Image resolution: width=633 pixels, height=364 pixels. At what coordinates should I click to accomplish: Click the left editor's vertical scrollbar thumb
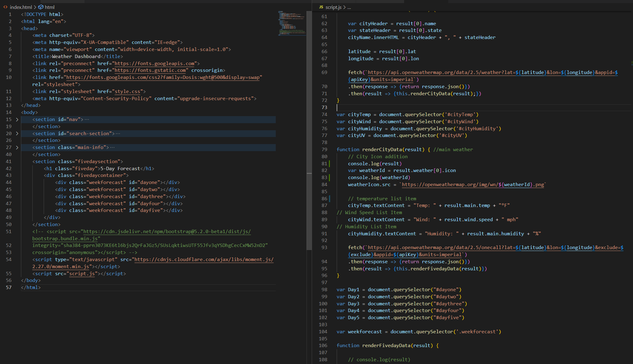[309, 131]
